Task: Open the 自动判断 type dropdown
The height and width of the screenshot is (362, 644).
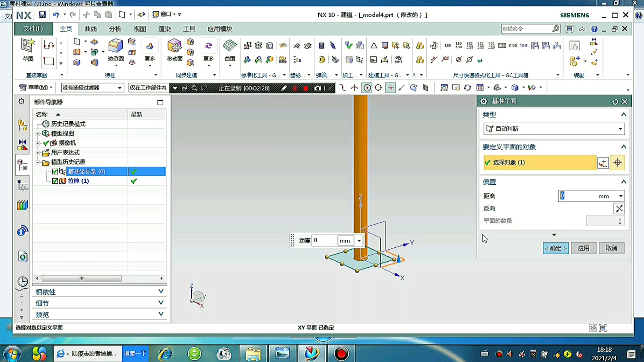Action: 554,129
